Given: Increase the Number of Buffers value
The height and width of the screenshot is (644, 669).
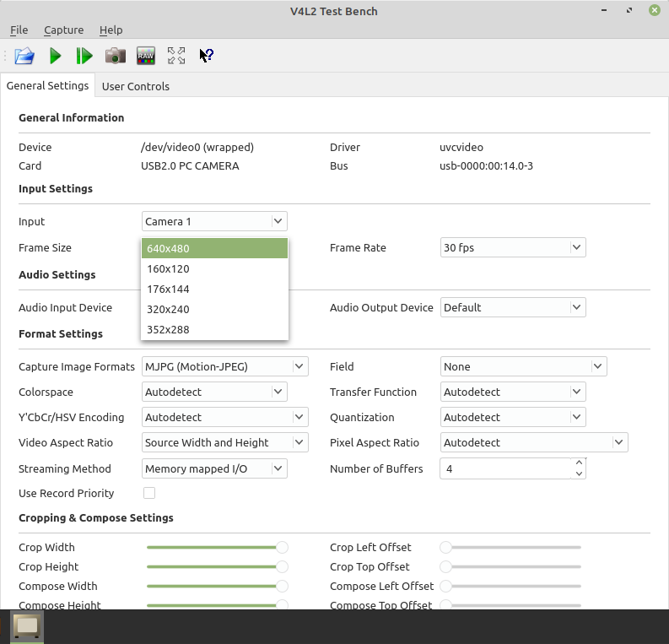Looking at the screenshot, I should 579,463.
